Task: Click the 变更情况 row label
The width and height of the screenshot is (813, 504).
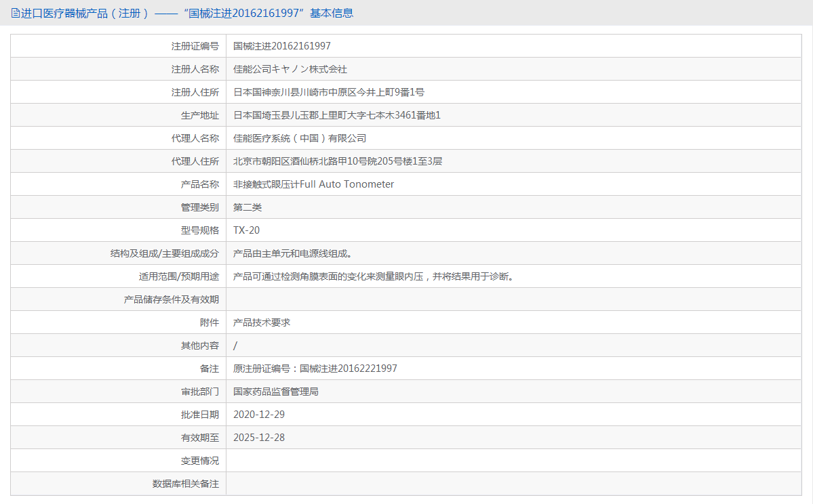Action: [x=199, y=461]
